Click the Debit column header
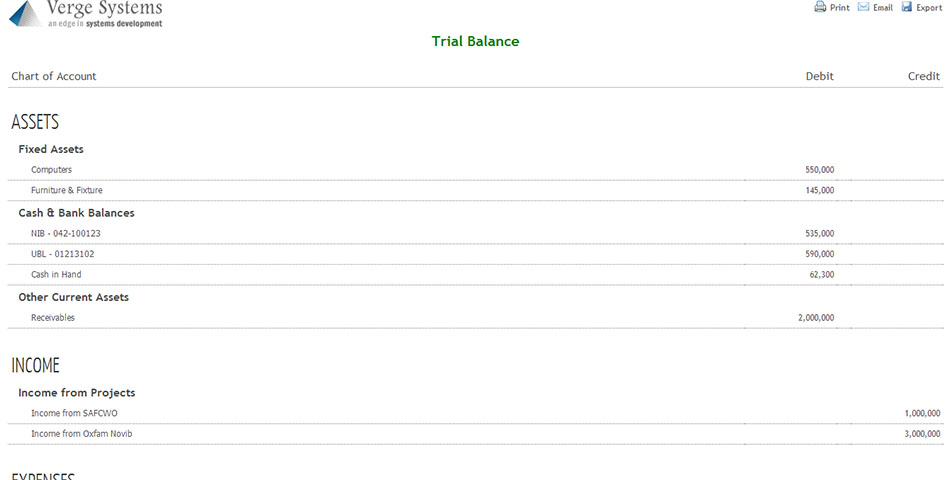The height and width of the screenshot is (480, 950). click(x=819, y=76)
